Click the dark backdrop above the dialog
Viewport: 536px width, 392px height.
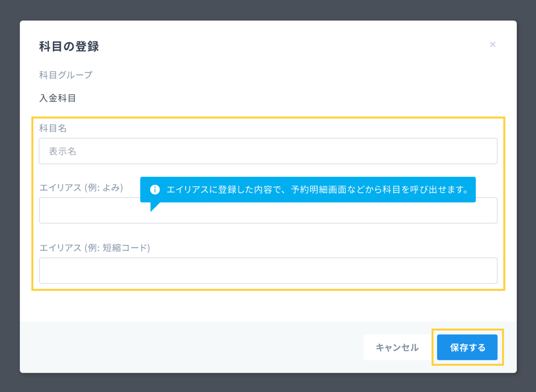tap(268, 9)
